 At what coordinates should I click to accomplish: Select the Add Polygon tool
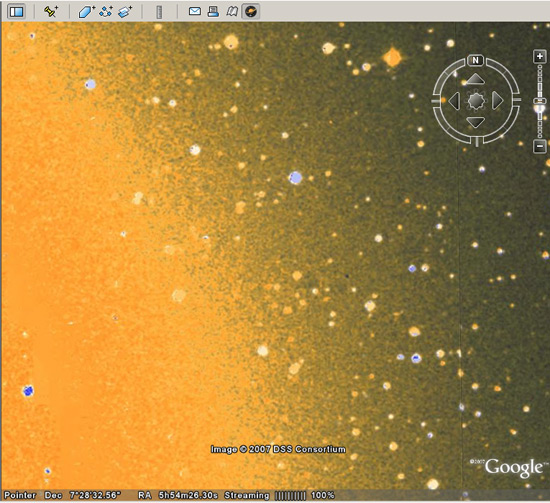coord(86,12)
